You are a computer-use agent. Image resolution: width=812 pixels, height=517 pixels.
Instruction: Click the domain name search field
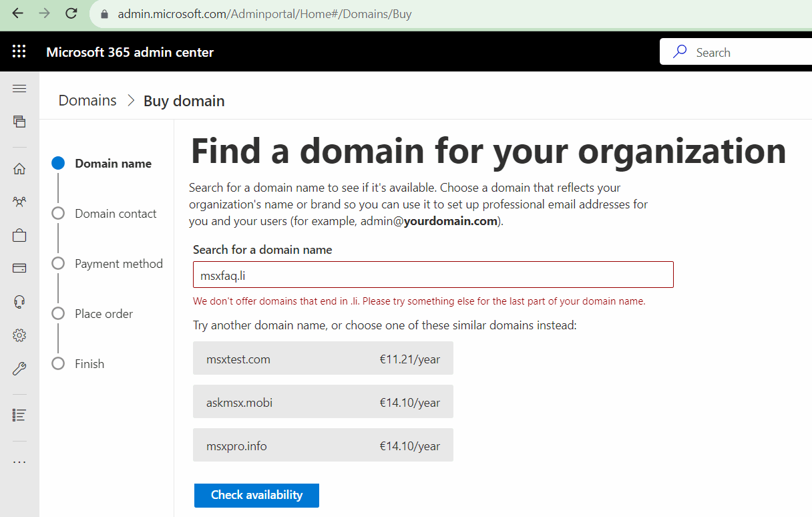tap(433, 275)
